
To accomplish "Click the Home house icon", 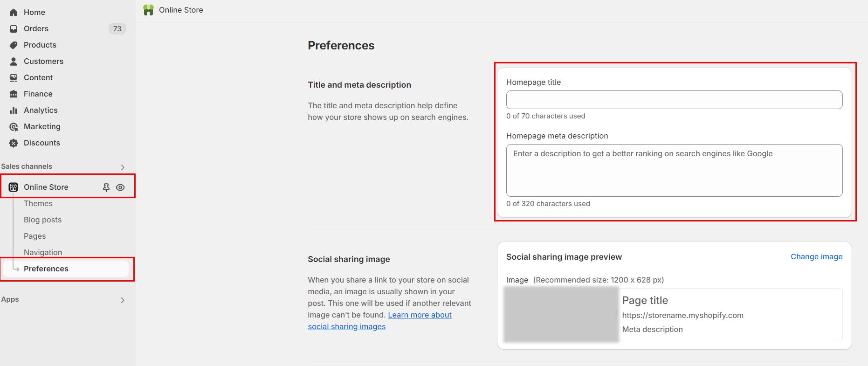I will [14, 13].
